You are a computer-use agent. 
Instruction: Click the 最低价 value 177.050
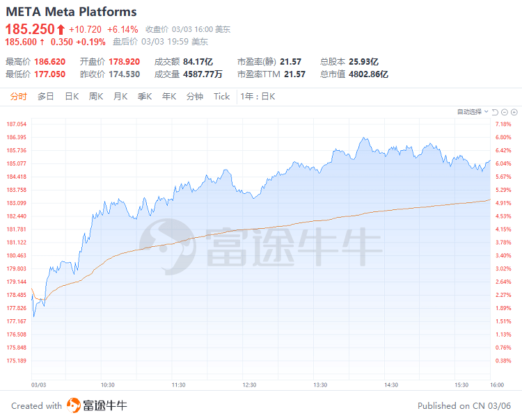pos(50,74)
